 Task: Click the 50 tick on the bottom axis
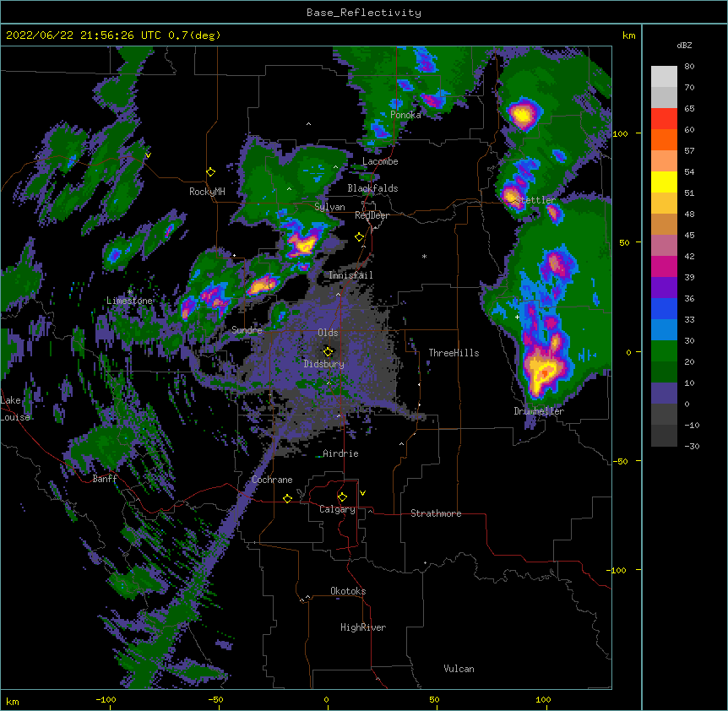[x=434, y=699]
